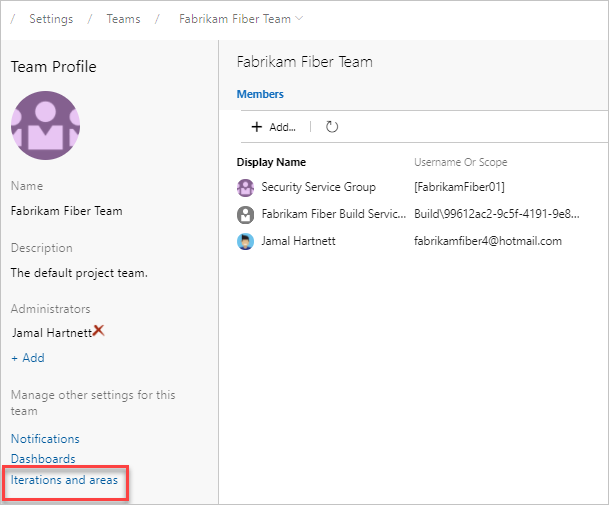Click Jamal Hartnett member avatar
This screenshot has width=609, height=505.
(245, 241)
